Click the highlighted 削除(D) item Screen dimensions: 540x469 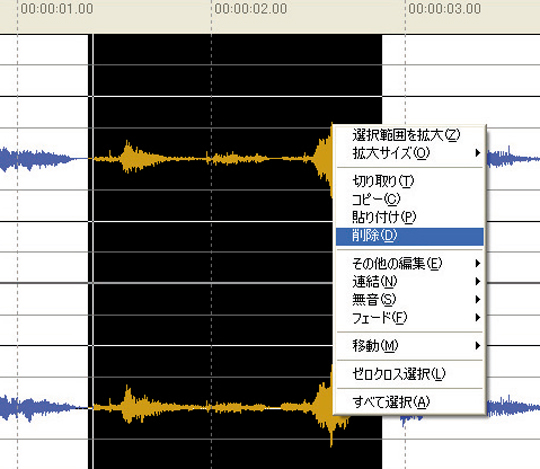tap(409, 236)
